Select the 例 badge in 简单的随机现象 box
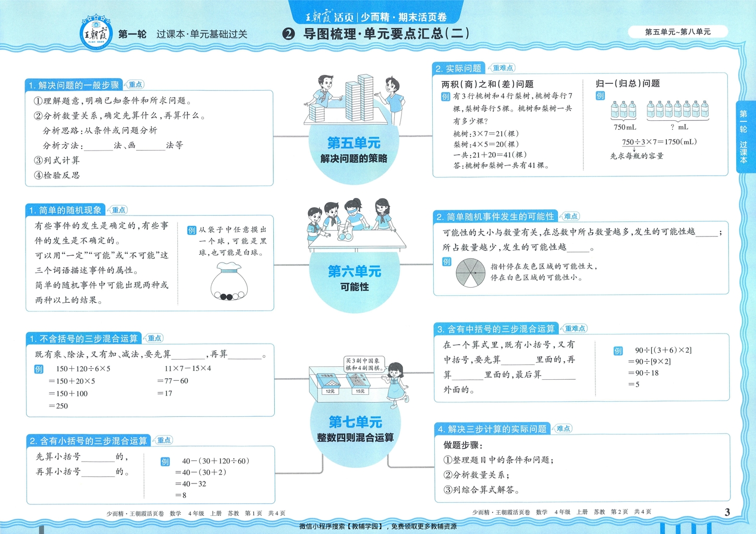 [x=192, y=229]
